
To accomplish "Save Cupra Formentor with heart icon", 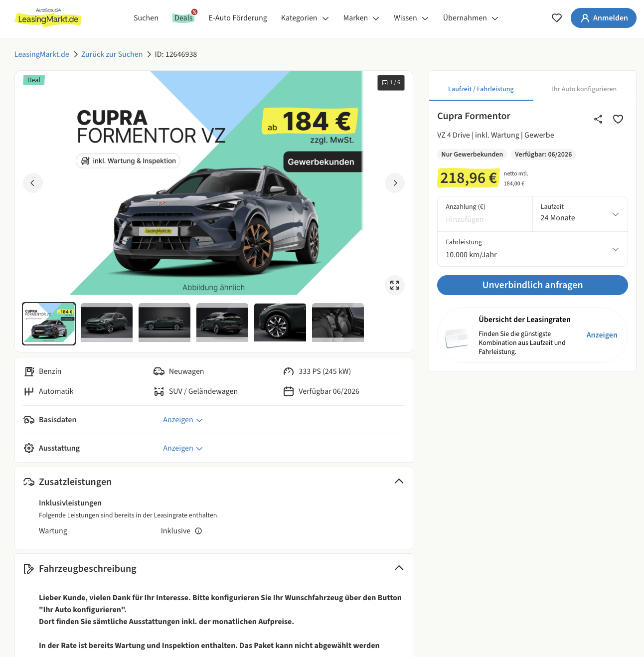I will [x=618, y=119].
